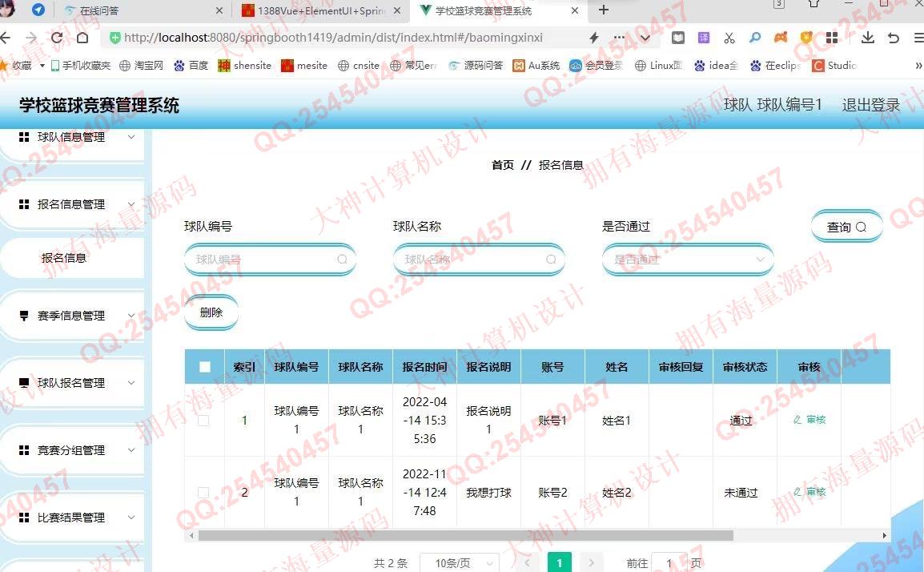Reload the page with the refresh icon
This screenshot has width=924, height=572.
tap(57, 38)
